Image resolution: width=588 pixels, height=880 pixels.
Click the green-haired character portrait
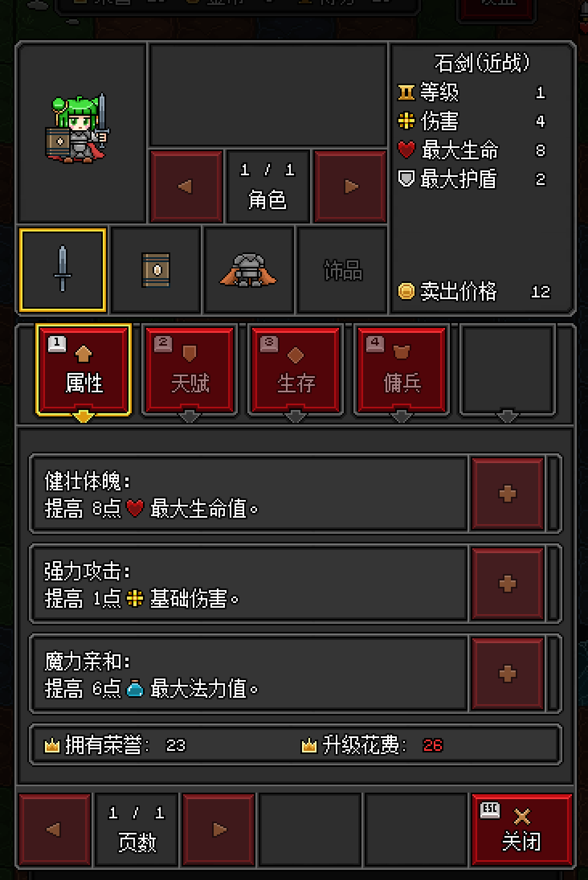(81, 132)
